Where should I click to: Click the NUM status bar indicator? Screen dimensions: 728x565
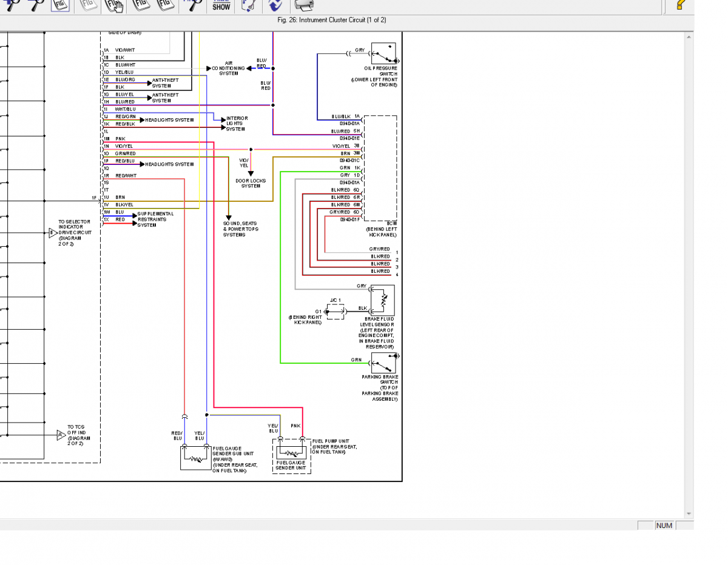(664, 526)
